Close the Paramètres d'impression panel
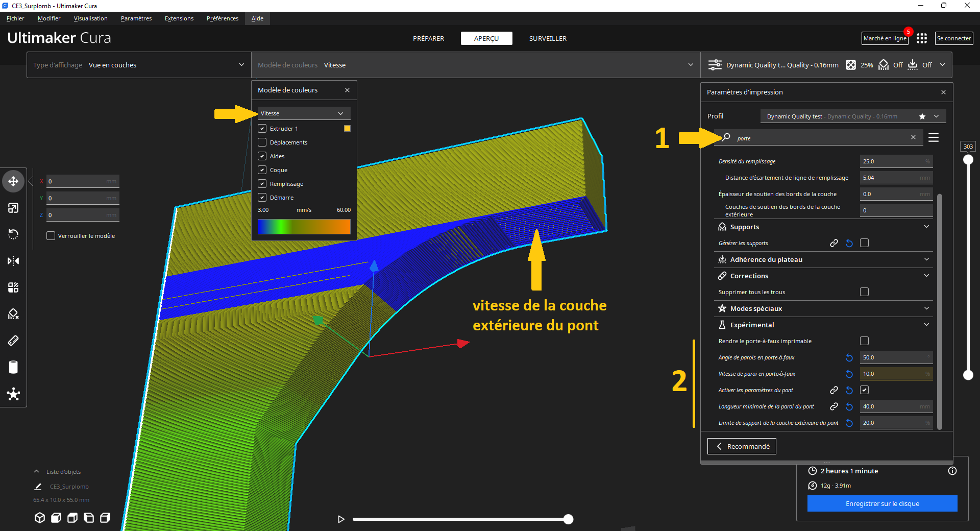The image size is (980, 531). (x=943, y=92)
